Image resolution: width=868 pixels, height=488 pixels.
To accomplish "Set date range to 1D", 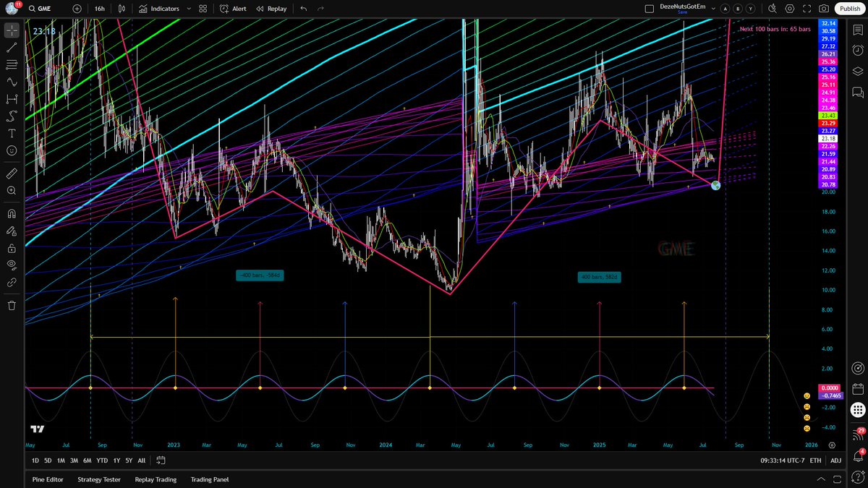I will 35,461.
